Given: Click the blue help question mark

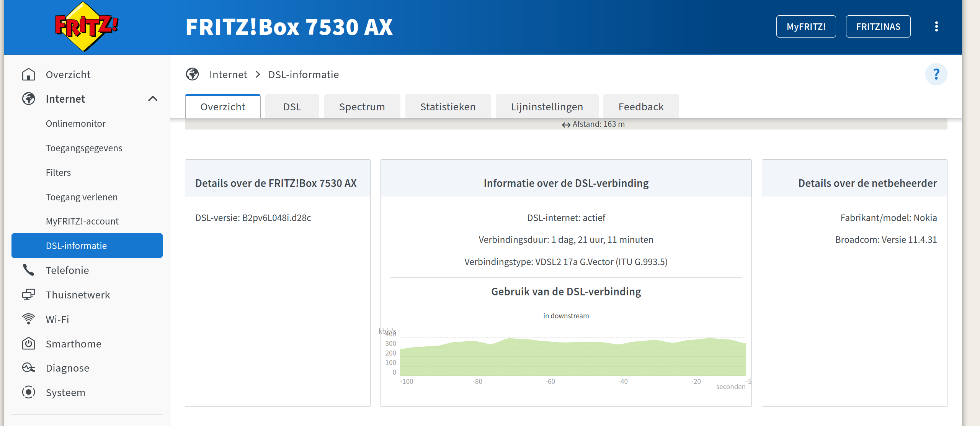Looking at the screenshot, I should (936, 74).
